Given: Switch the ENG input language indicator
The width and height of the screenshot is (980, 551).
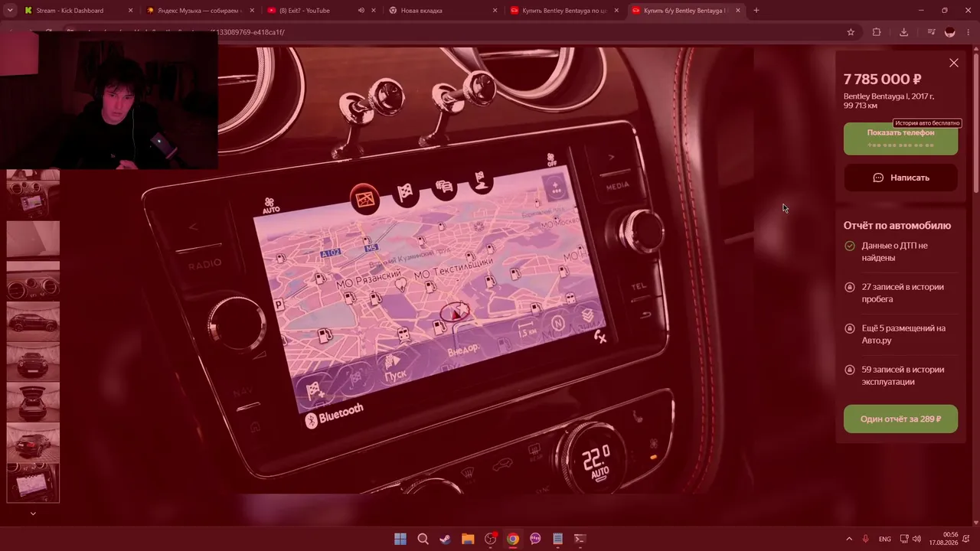Looking at the screenshot, I should click(885, 539).
